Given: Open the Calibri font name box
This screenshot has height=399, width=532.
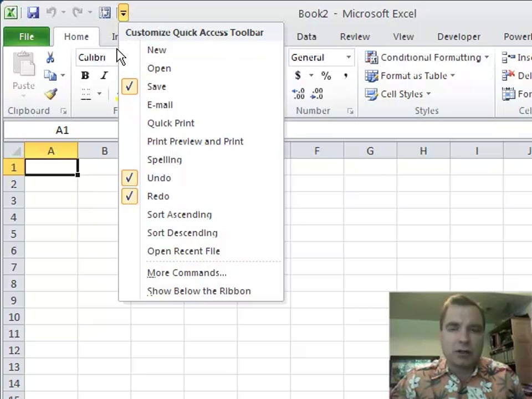Looking at the screenshot, I should [96, 57].
